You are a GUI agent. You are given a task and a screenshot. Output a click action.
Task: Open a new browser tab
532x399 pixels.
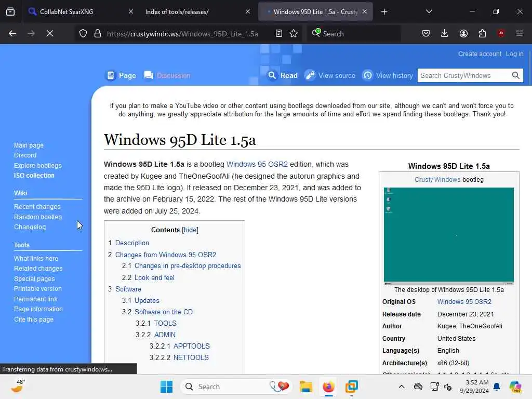384,12
